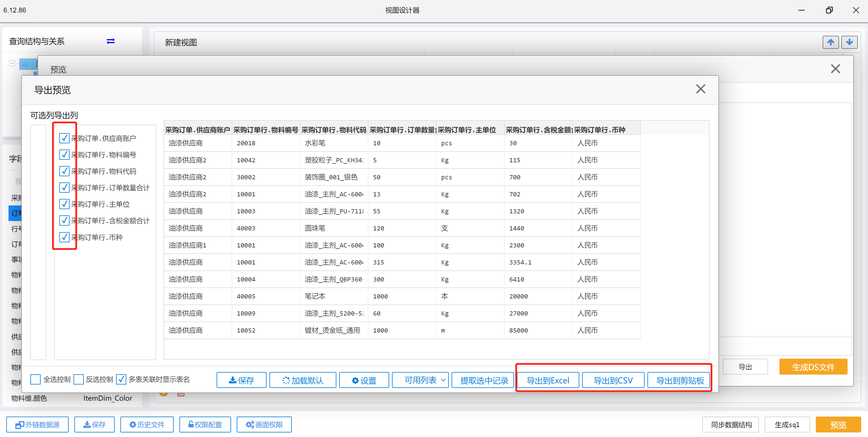Click the 新建视图 tab title
The width and height of the screenshot is (868, 437).
click(x=181, y=43)
